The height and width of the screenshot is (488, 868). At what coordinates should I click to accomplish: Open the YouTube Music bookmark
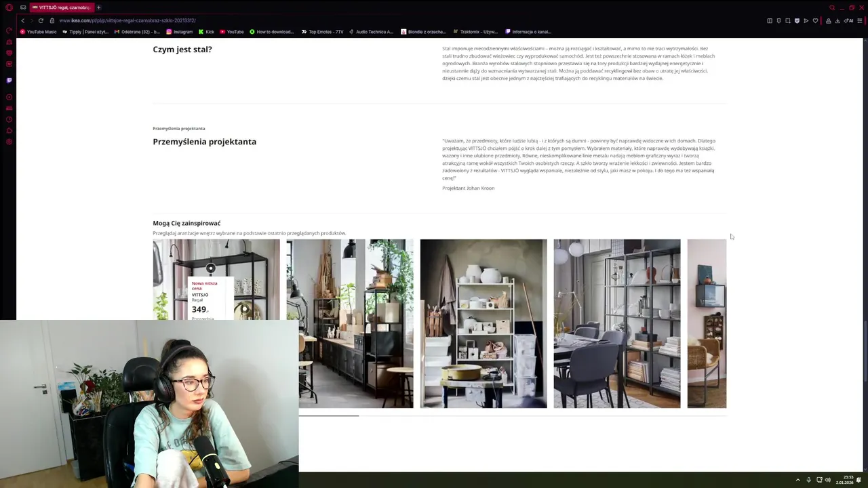(38, 32)
